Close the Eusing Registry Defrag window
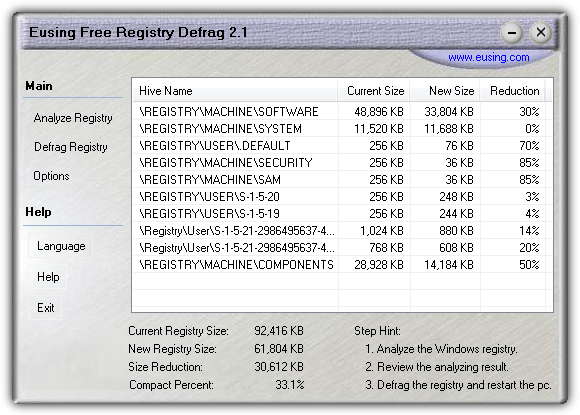 (x=540, y=33)
